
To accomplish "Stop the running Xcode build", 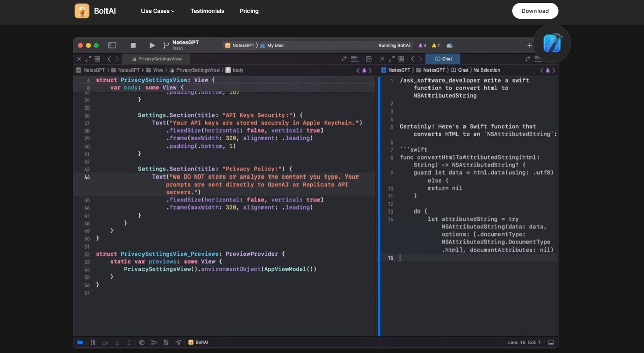I will [133, 45].
